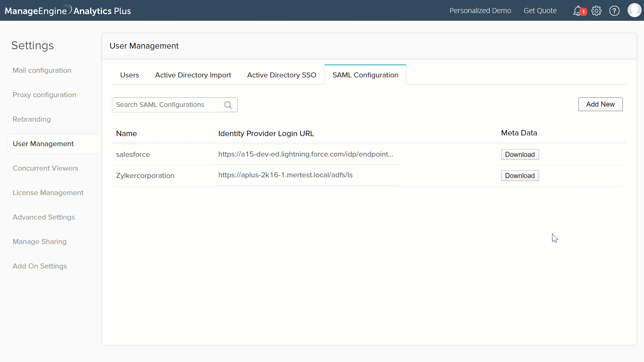Viewport: 644px width, 362px height.
Task: Click the Personalized Demo link
Action: click(x=480, y=11)
